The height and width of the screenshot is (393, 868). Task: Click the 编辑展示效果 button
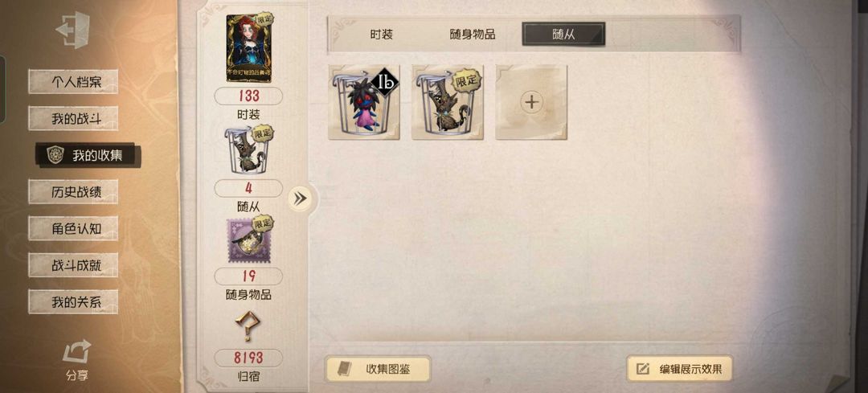click(x=679, y=369)
